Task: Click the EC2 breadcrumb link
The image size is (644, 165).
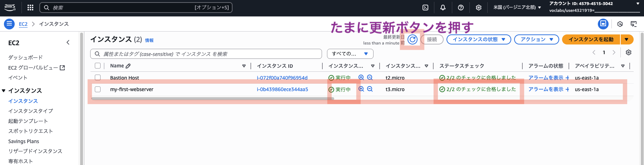Action: (23, 24)
